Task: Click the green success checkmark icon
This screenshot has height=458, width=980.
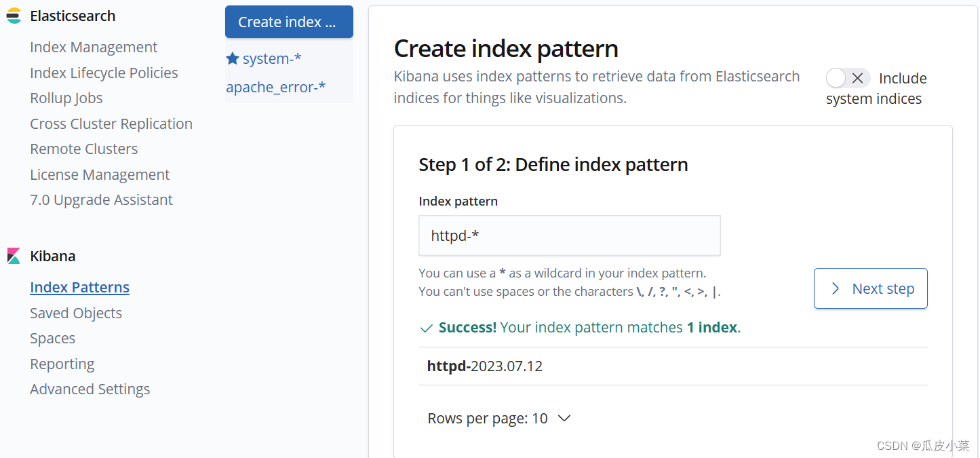Action: 426,328
